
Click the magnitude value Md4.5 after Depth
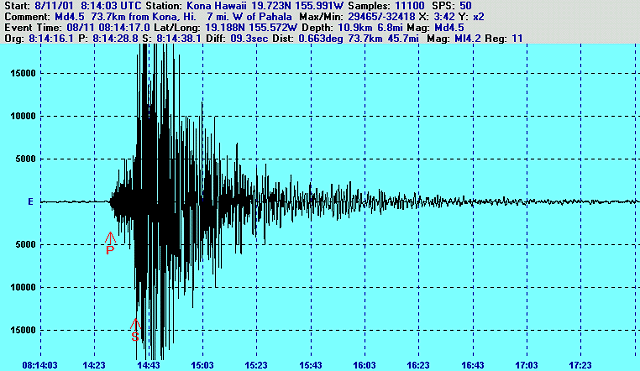[449, 28]
